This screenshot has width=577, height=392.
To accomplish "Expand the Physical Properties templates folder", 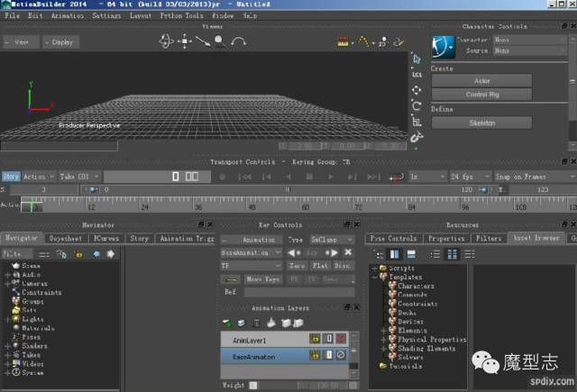I will pyautogui.click(x=383, y=340).
